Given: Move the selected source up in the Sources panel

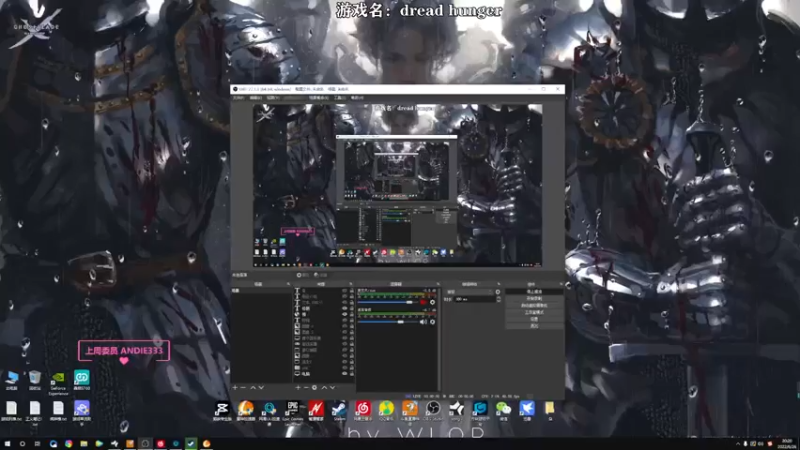Looking at the screenshot, I should (324, 388).
